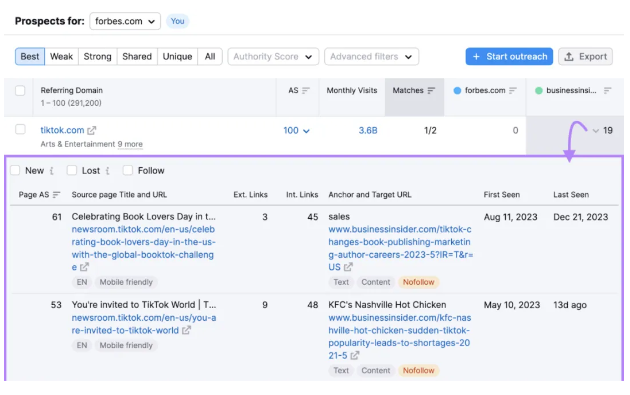Click the Ext. Links column header
Viewport: 630px width, 395px height.
[x=250, y=194]
